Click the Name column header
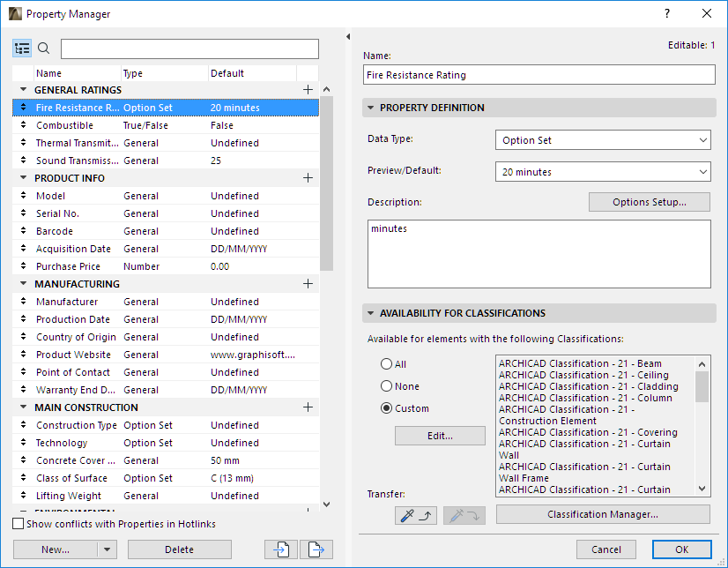The height and width of the screenshot is (568, 728). click(78, 73)
